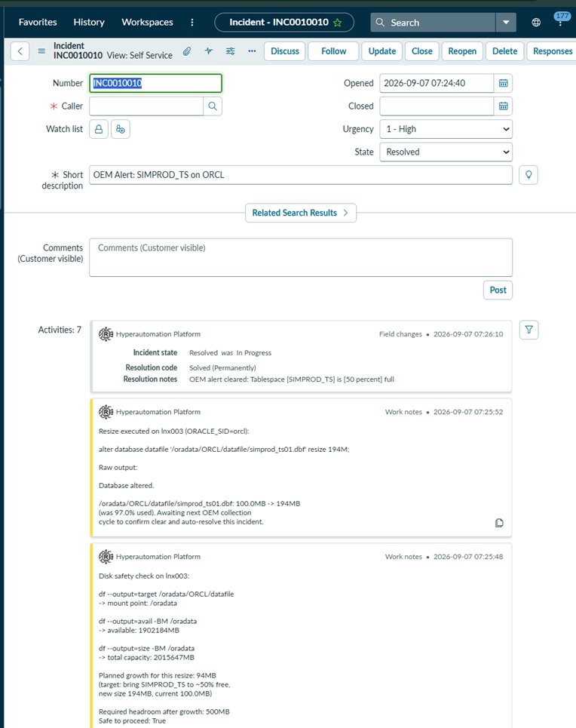Screen dimensions: 576x728
Task: Open the globe scope icon
Action: coord(536,23)
